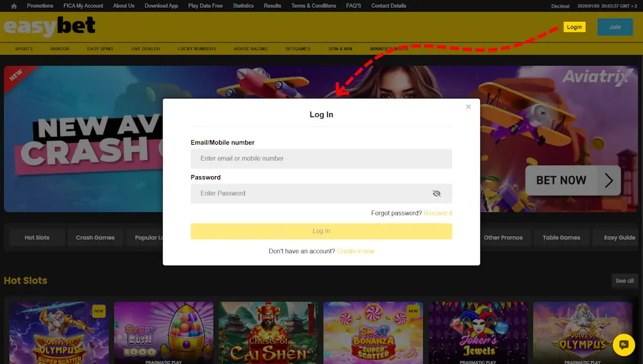Close the Log In dialog
Viewport: 643px width, 364px height.
[468, 107]
